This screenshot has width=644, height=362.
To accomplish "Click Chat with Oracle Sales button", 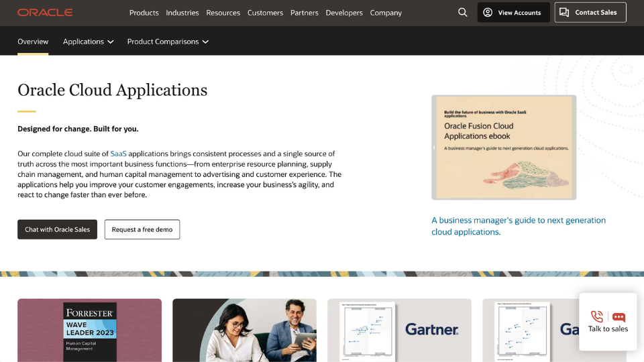I will (x=57, y=229).
